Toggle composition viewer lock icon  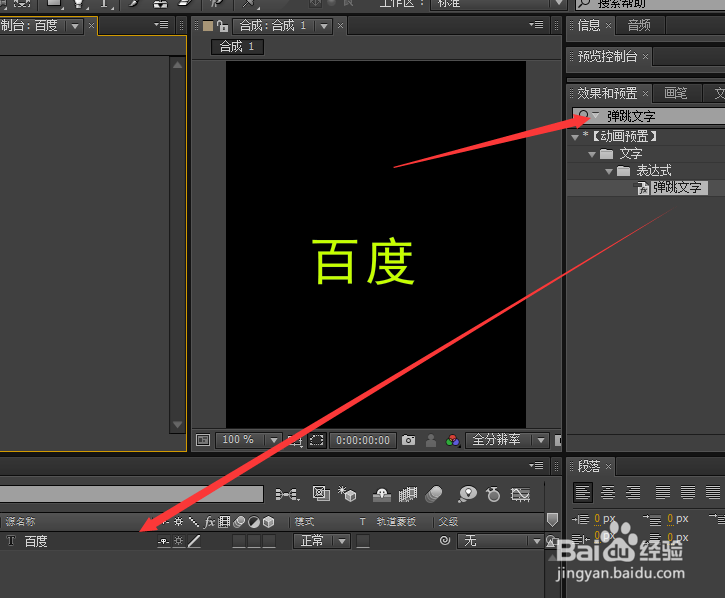coord(222,26)
